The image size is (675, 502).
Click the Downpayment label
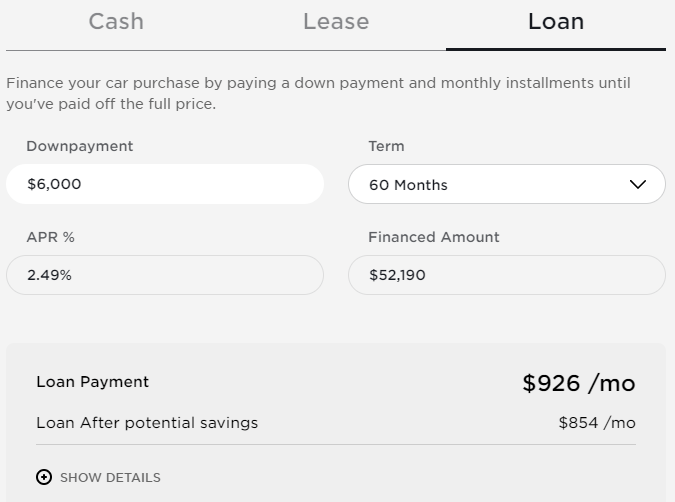pos(80,146)
